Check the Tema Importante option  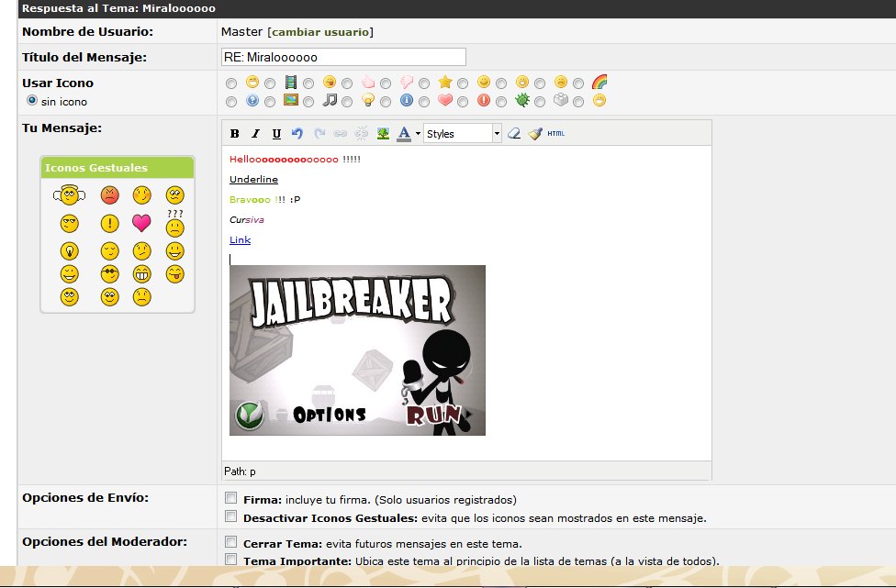click(x=230, y=560)
